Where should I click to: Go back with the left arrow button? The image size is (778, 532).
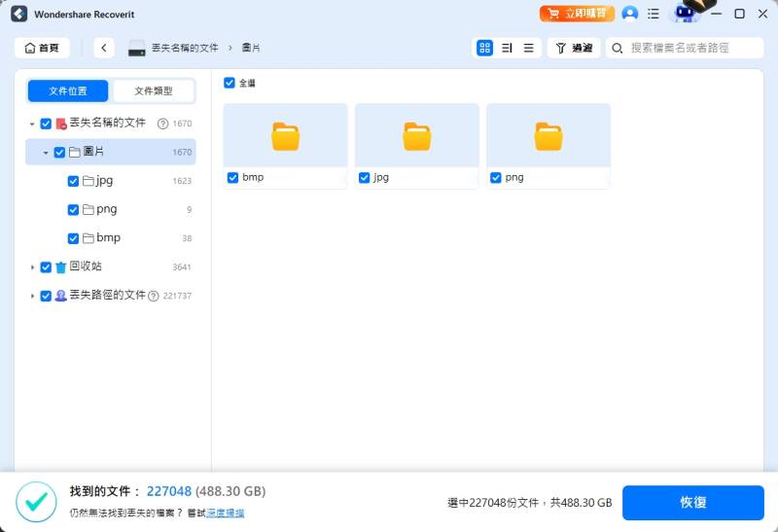104,48
